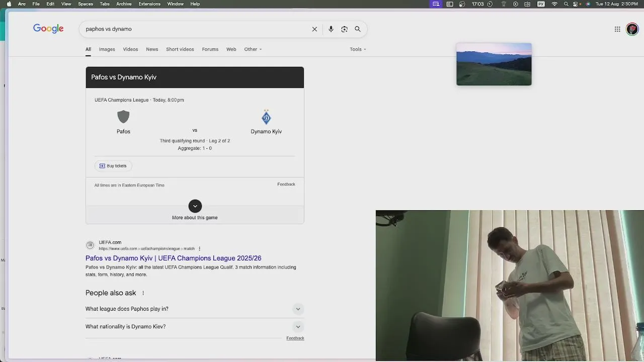Switch to the Short videos tab
The width and height of the screenshot is (644, 362).
(180, 49)
